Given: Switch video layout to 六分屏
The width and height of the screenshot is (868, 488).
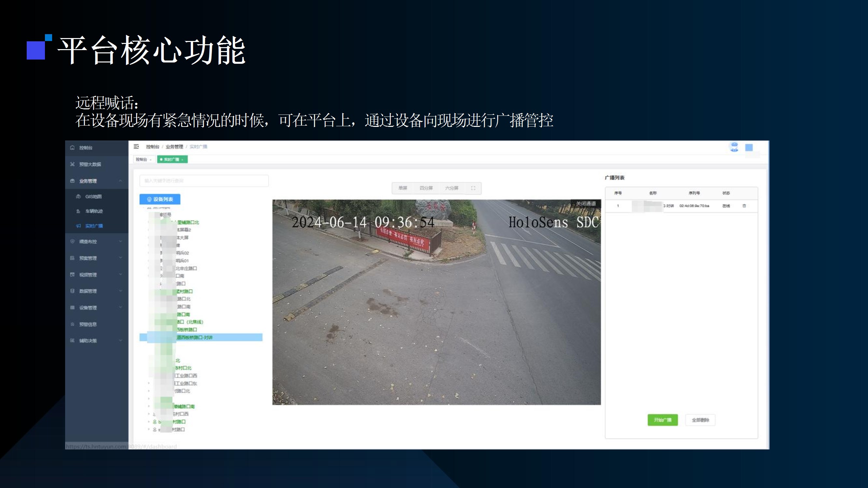Looking at the screenshot, I should click(x=452, y=188).
